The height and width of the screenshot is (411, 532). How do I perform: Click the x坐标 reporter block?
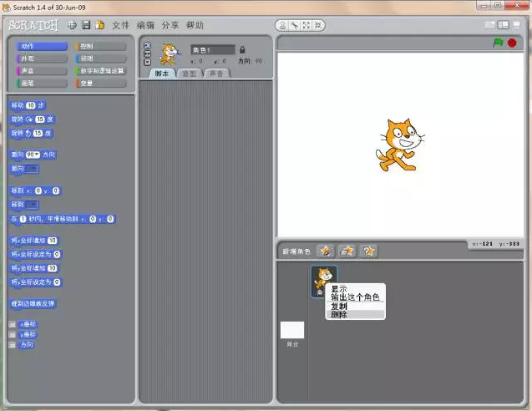(28, 324)
